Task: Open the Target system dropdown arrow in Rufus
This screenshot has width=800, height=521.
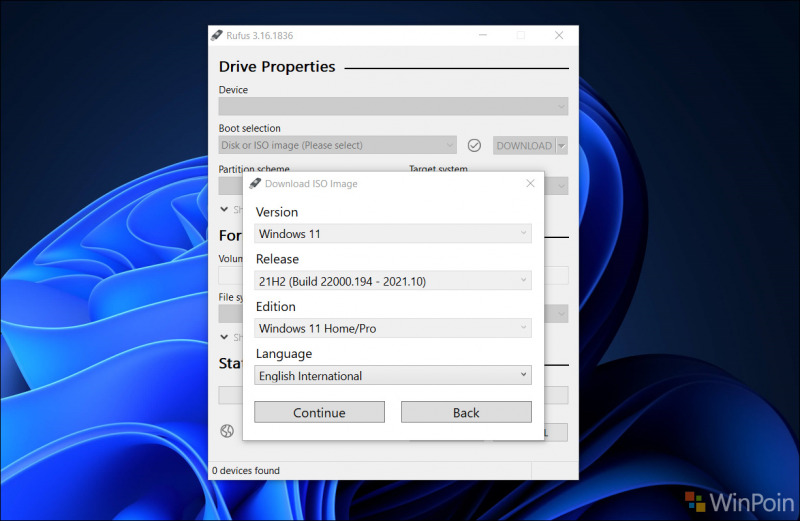Action: 561,186
